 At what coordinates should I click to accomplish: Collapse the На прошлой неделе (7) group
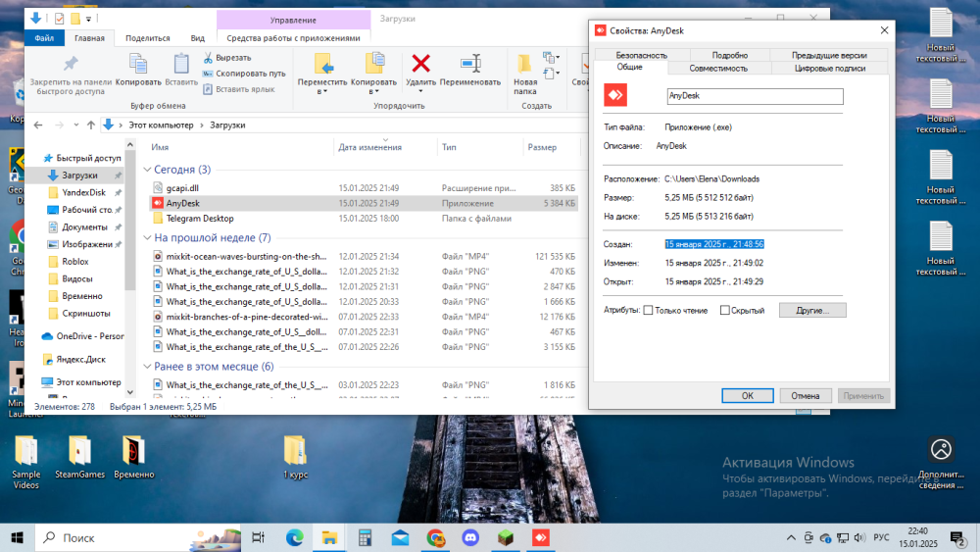click(148, 237)
